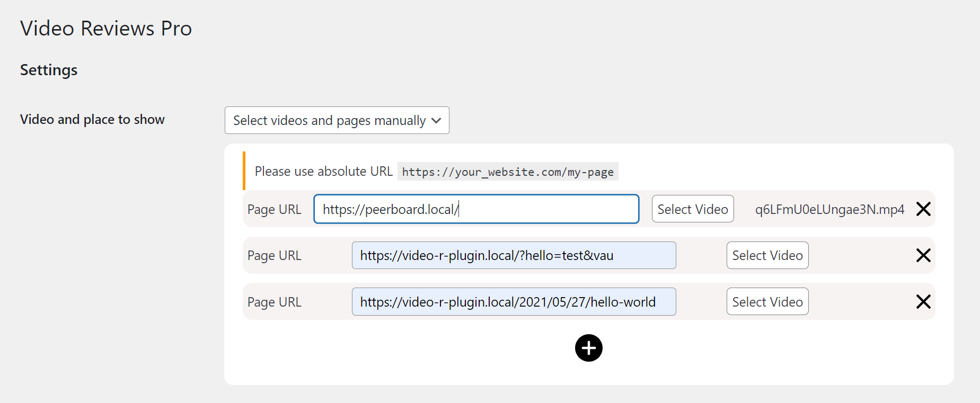Edit the 2021/05/27/hello-world URL field
The width and height of the screenshot is (980, 403).
513,302
